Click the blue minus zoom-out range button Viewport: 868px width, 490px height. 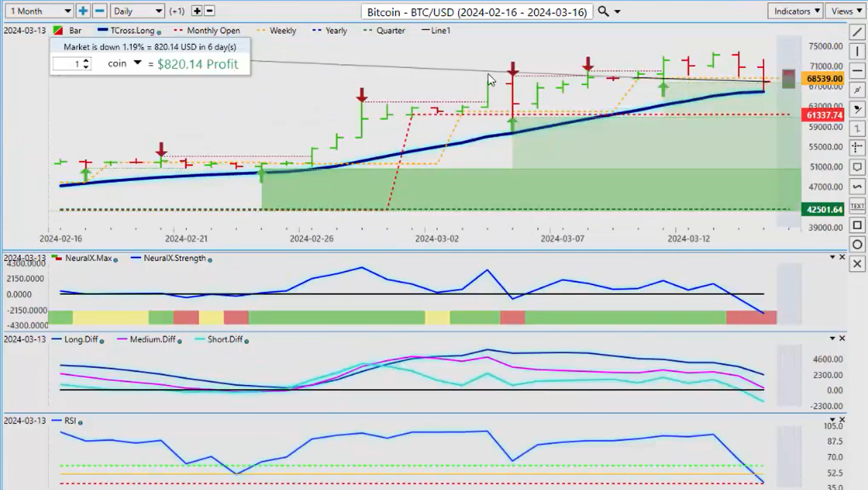pos(100,11)
